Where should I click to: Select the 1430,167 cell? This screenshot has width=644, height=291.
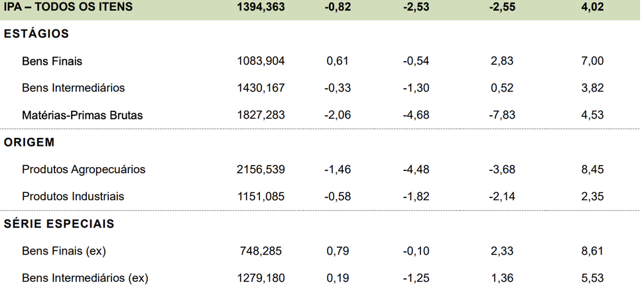pyautogui.click(x=261, y=88)
